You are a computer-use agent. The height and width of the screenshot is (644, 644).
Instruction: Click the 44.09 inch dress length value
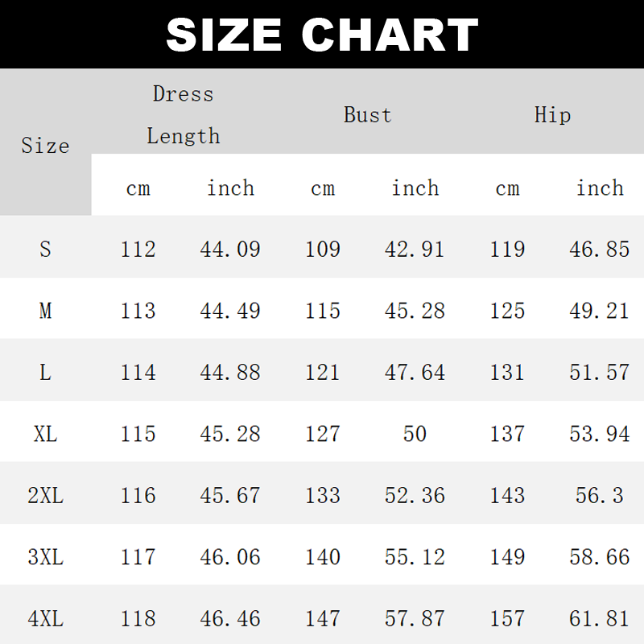230,249
